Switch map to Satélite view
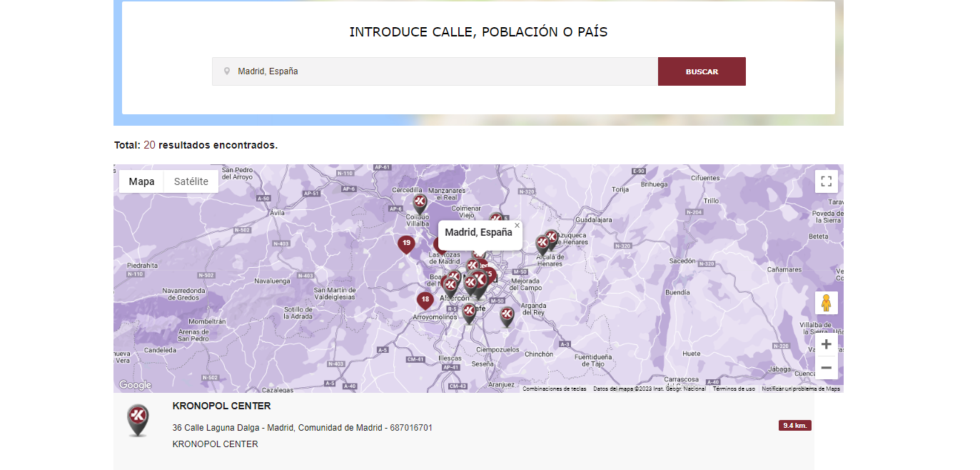The width and height of the screenshot is (980, 470). [191, 181]
